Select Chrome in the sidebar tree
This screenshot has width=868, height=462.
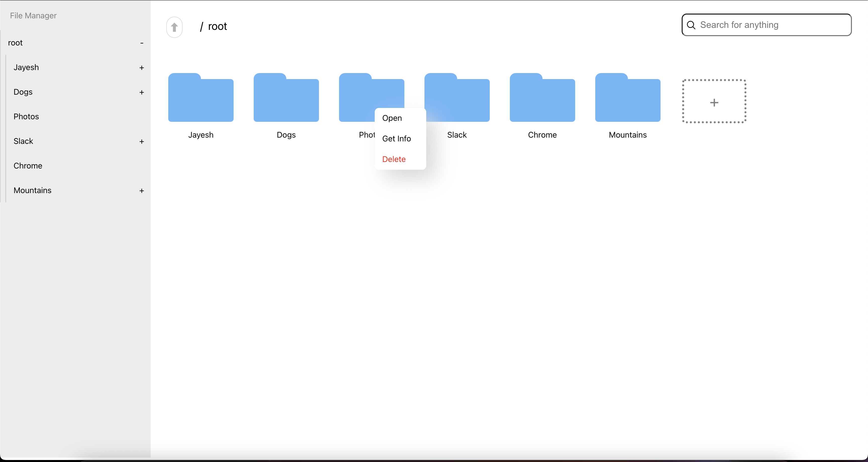coord(28,166)
